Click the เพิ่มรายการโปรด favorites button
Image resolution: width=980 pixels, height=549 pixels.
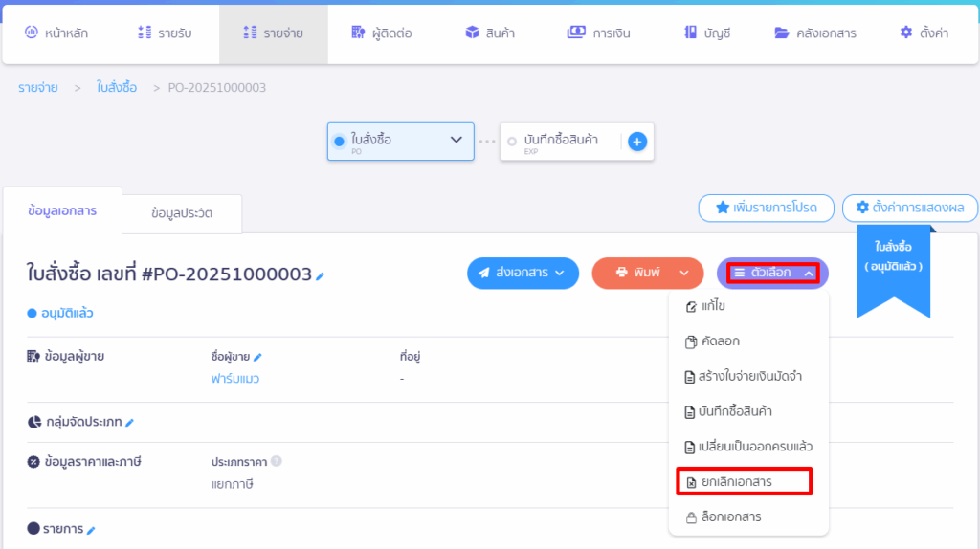[x=766, y=207]
